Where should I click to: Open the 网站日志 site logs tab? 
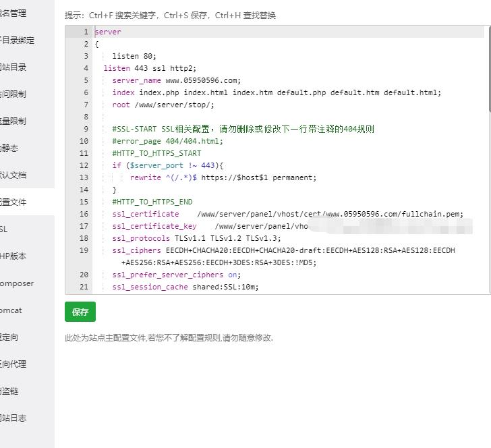[27, 418]
